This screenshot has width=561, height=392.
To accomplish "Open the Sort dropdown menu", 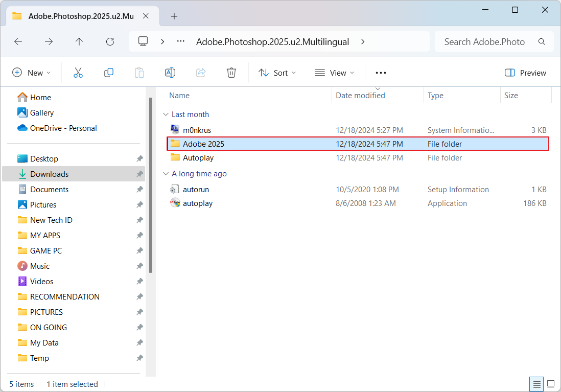I will [277, 73].
